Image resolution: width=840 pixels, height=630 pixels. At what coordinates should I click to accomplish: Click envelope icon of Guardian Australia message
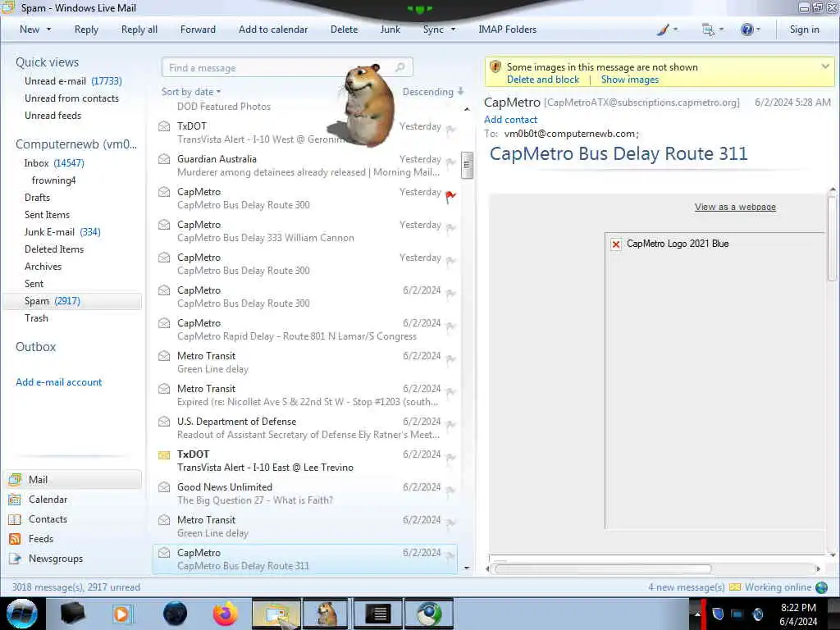click(164, 159)
